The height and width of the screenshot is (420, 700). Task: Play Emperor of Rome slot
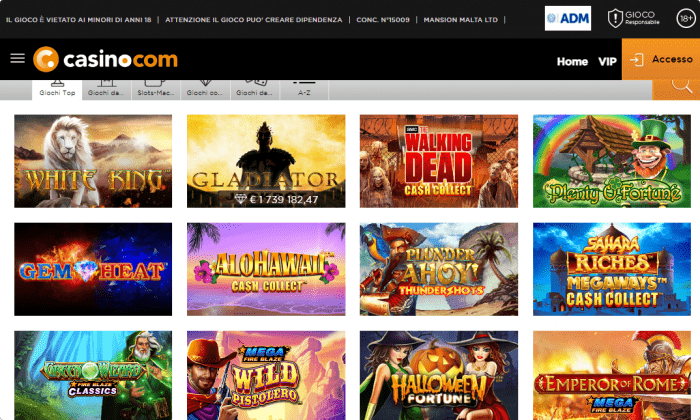click(612, 375)
